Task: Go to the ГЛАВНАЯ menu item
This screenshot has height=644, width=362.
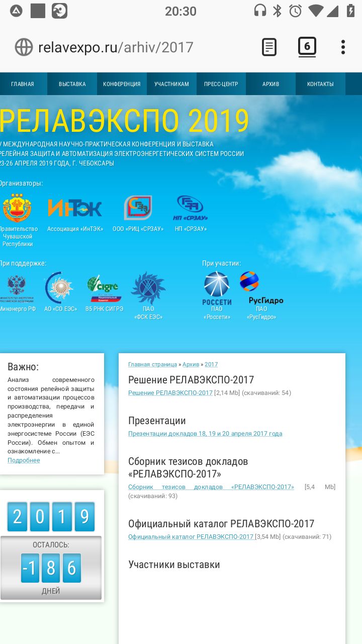Action: [23, 84]
